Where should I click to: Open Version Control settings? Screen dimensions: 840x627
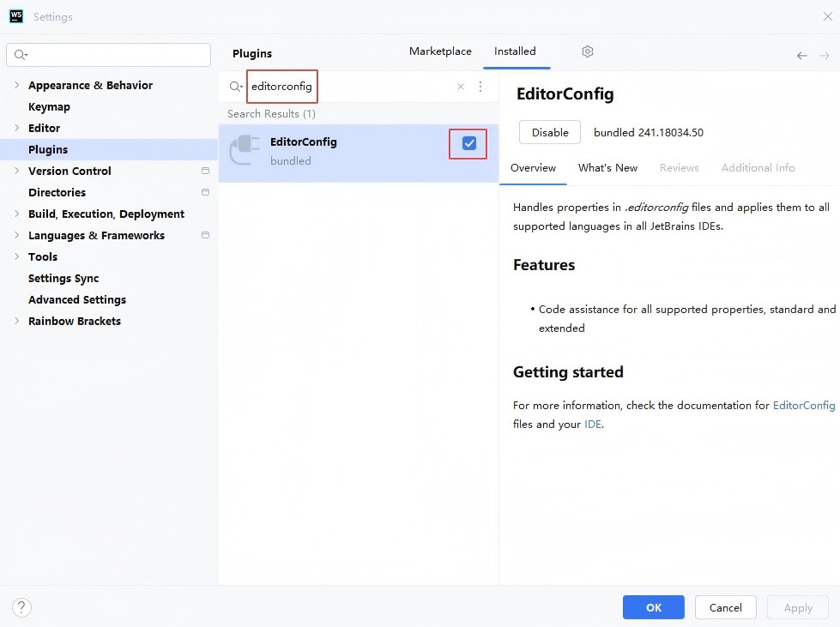tap(69, 171)
